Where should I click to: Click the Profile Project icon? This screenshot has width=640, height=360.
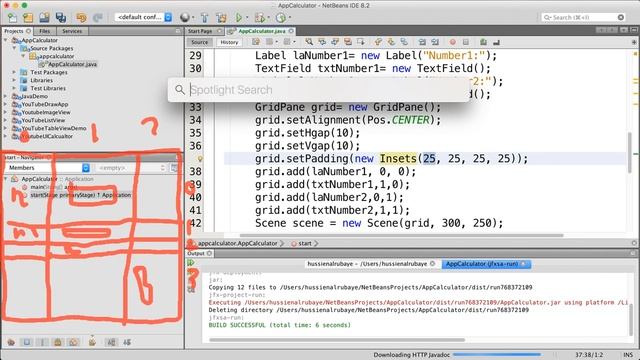pos(280,18)
